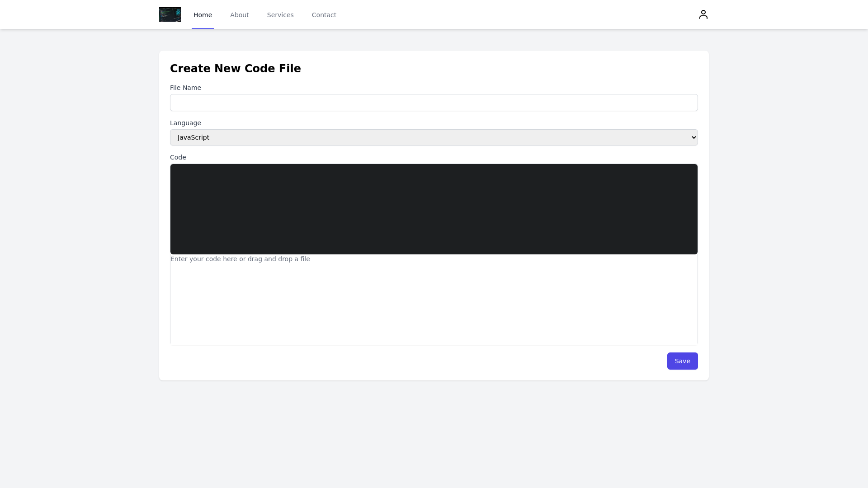Click the code drop zone placeholder text
The image size is (868, 488).
[240, 259]
